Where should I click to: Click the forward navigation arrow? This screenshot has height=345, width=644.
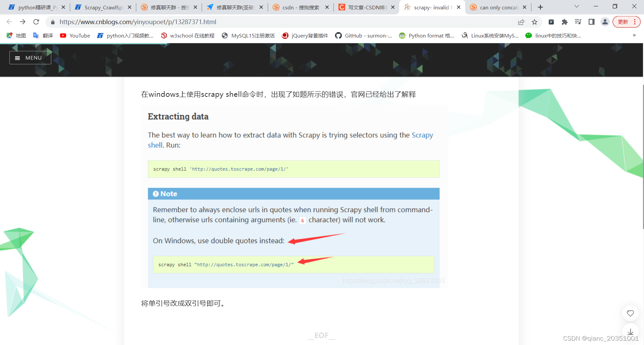pyautogui.click(x=22, y=22)
